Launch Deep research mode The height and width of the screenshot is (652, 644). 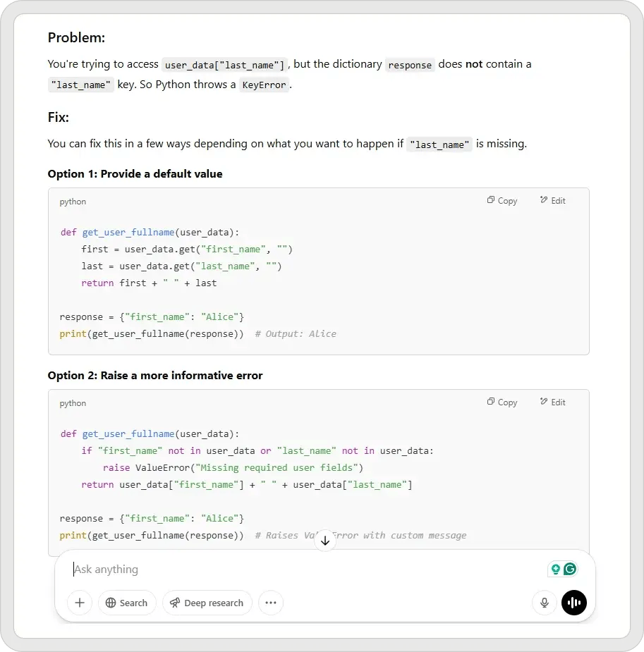point(207,603)
